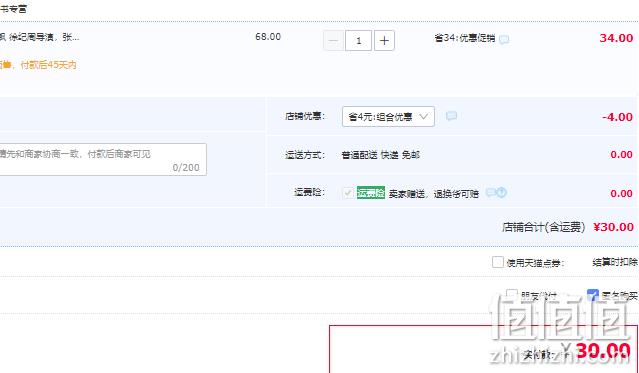Increase quantity with the plus button

coord(384,40)
